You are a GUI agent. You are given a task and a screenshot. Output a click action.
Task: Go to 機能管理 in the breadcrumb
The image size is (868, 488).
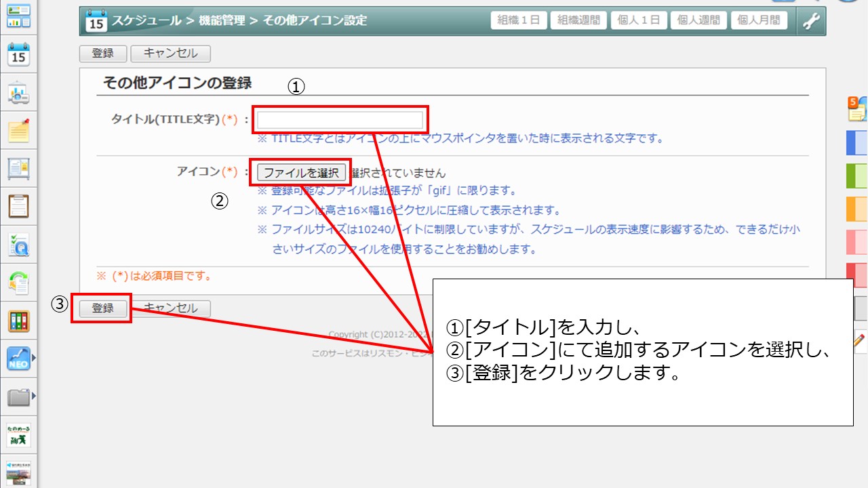tap(222, 20)
